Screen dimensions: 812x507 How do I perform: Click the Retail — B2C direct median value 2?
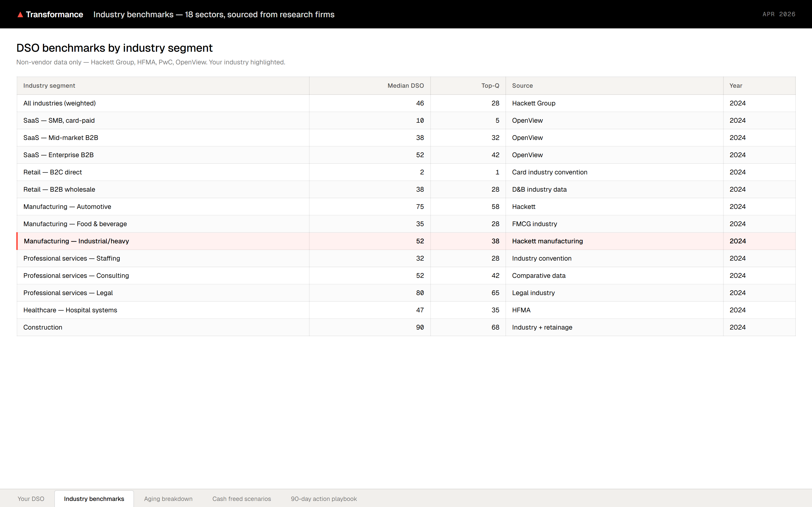(x=422, y=172)
